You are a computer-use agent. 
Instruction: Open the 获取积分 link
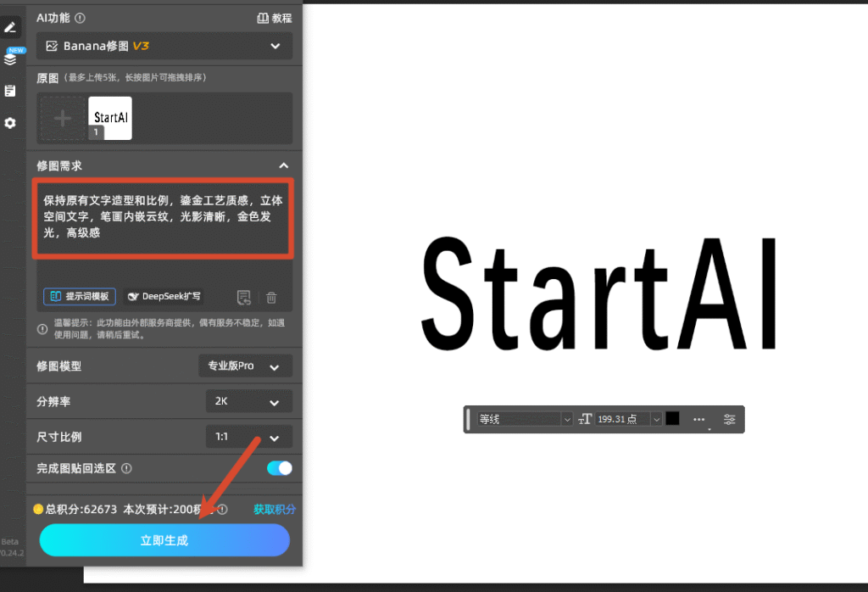(274, 510)
